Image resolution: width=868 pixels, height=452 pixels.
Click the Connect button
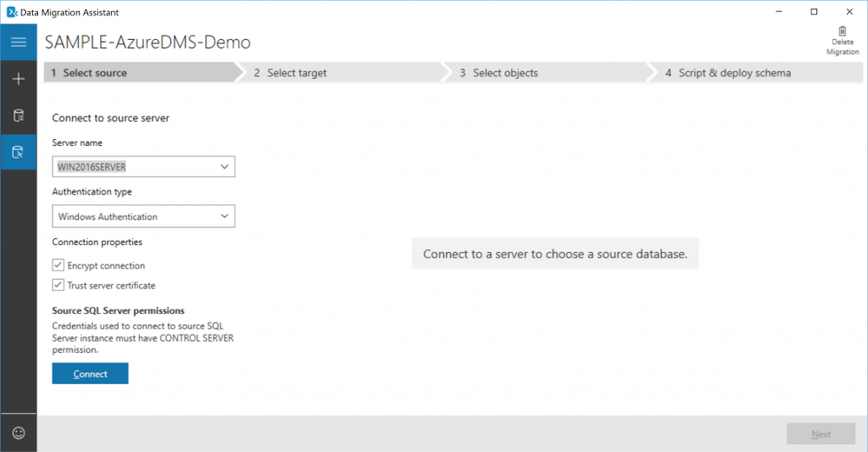90,374
